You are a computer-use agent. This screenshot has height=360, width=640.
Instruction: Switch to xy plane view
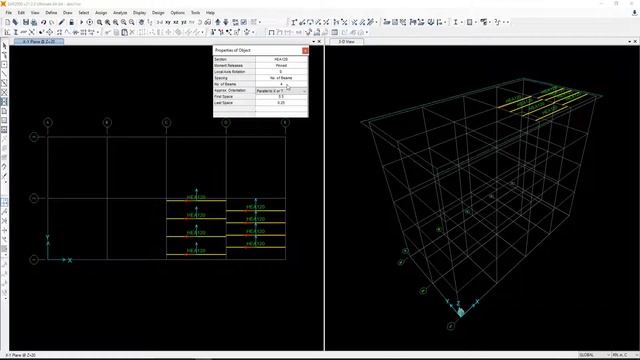tap(168, 22)
